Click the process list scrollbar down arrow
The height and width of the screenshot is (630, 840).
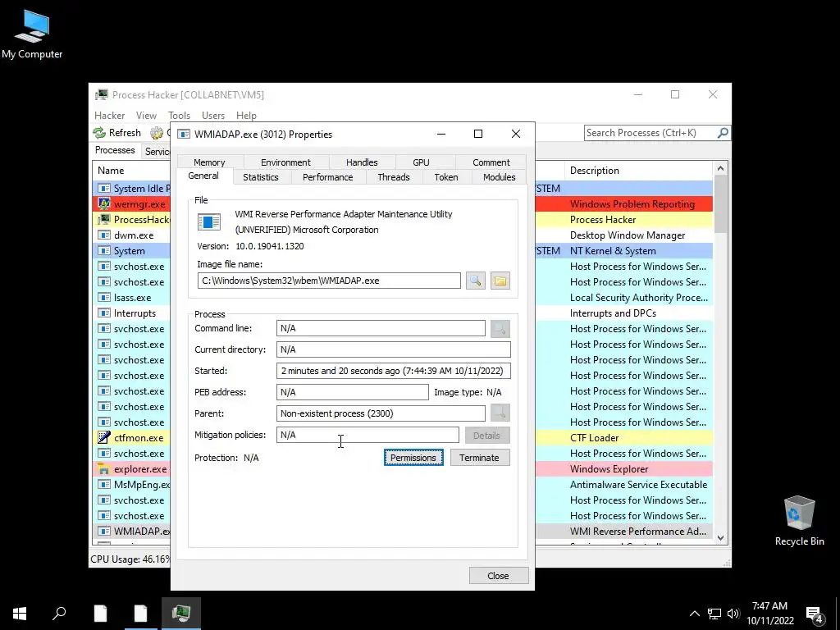point(720,538)
